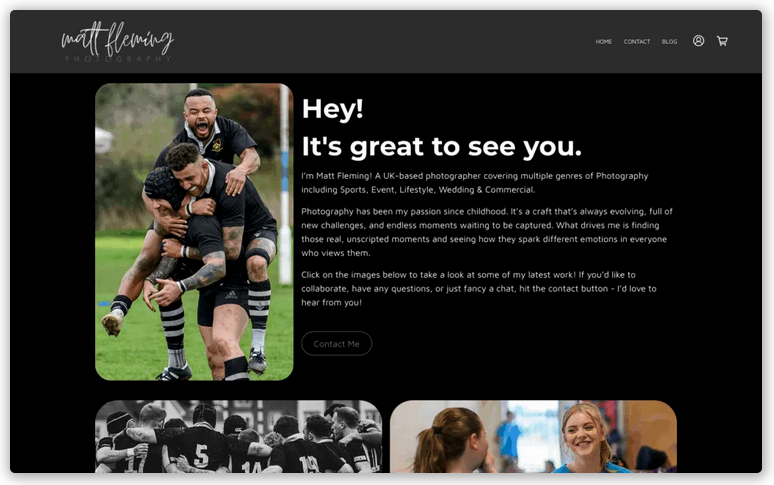Click the ponytailed woman facing away

click(449, 439)
